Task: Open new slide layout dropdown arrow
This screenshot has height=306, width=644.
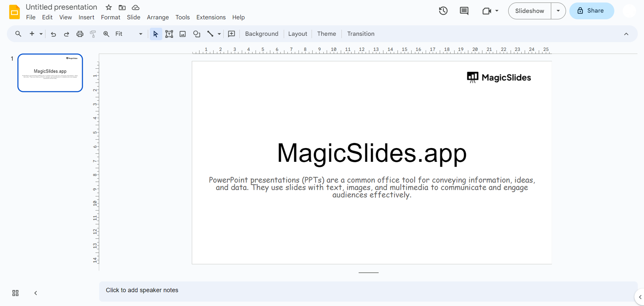Action: [x=41, y=34]
